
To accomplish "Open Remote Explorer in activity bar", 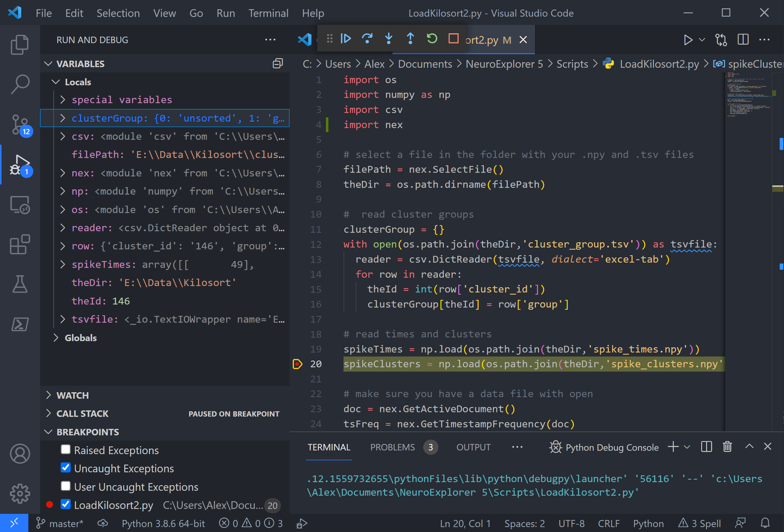I will [x=20, y=205].
